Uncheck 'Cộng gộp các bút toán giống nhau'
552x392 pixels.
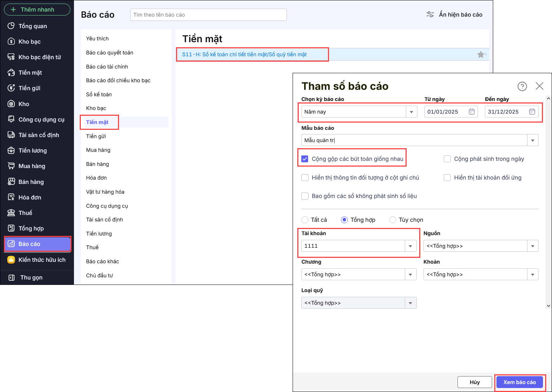click(x=305, y=159)
